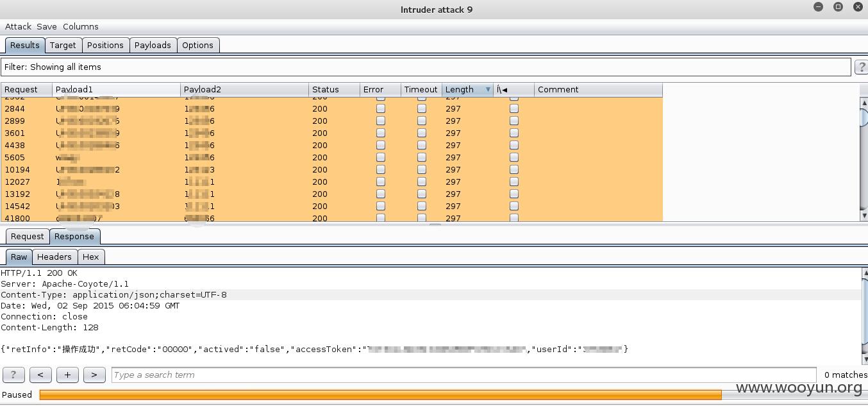
Task: Results table scrollbar down arrow
Action: point(864,216)
